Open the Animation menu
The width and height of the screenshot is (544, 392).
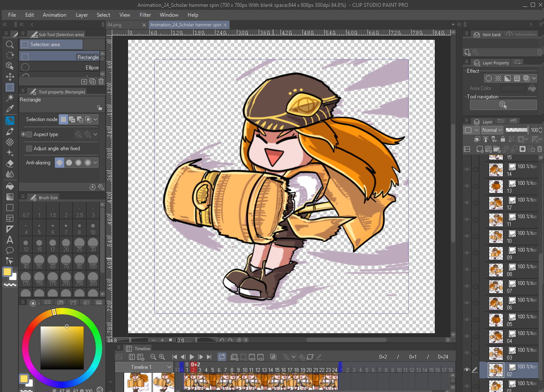pyautogui.click(x=54, y=15)
